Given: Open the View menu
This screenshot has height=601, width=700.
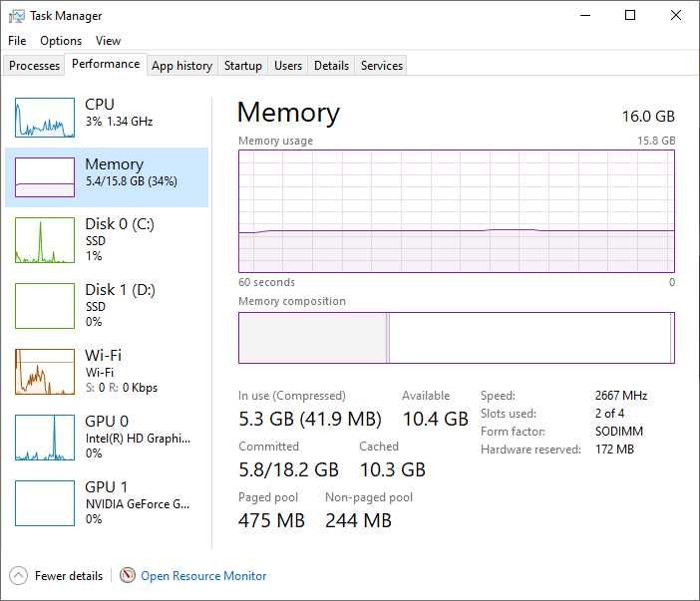Looking at the screenshot, I should (108, 41).
